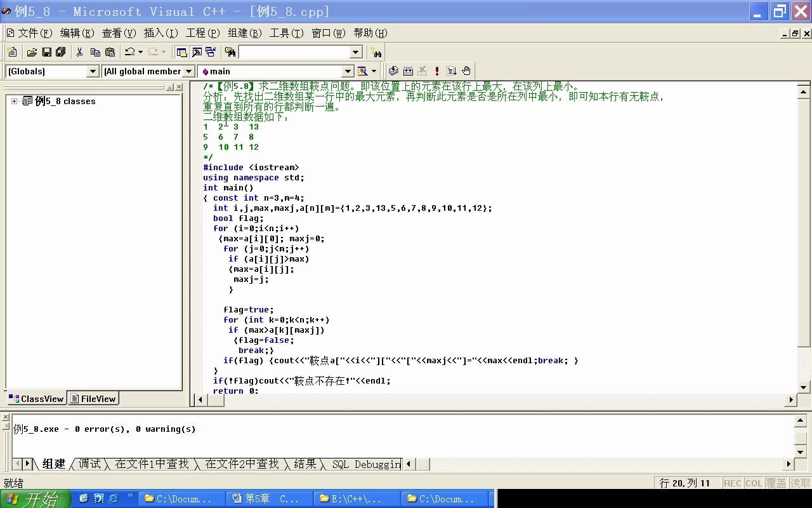The width and height of the screenshot is (812, 508).
Task: Enable overwrite mode via 覆盖 indicator
Action: point(775,483)
